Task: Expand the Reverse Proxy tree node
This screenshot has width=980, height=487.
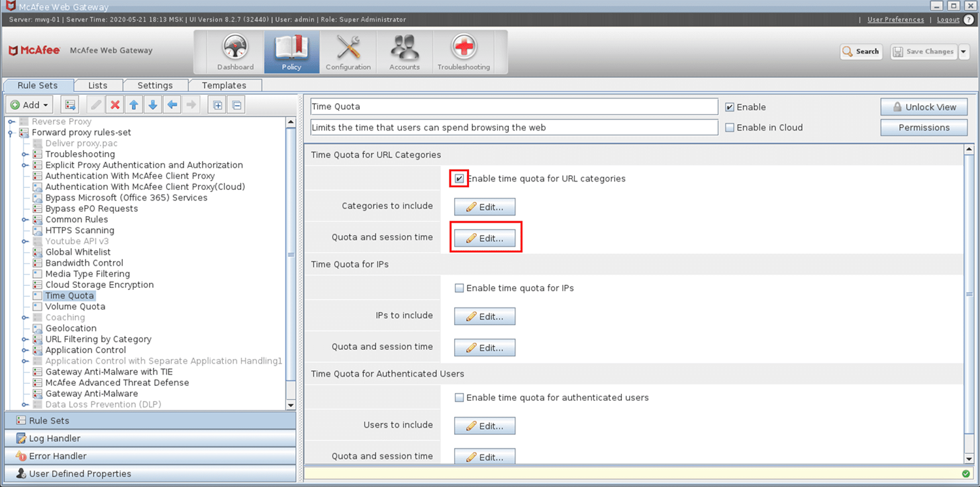Action: coord(11,121)
